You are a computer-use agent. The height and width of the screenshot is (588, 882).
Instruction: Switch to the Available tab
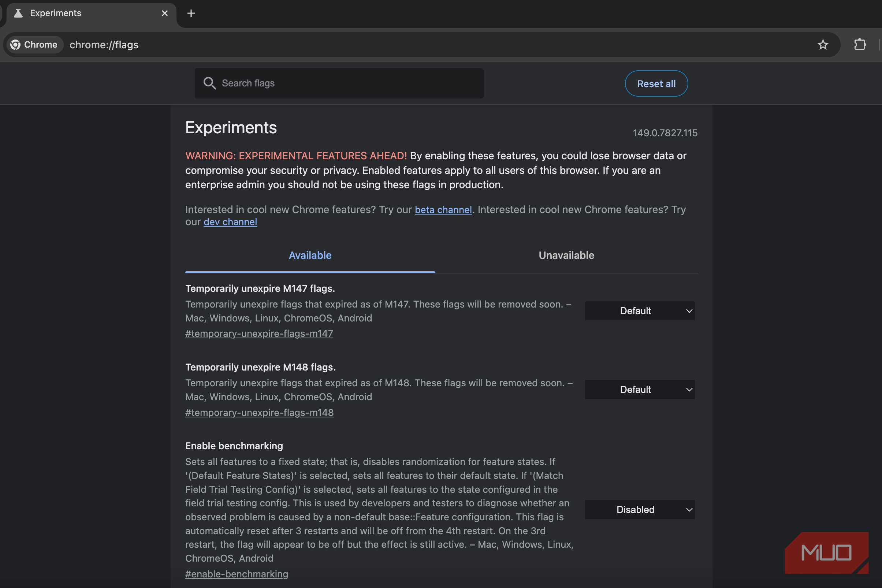(310, 256)
